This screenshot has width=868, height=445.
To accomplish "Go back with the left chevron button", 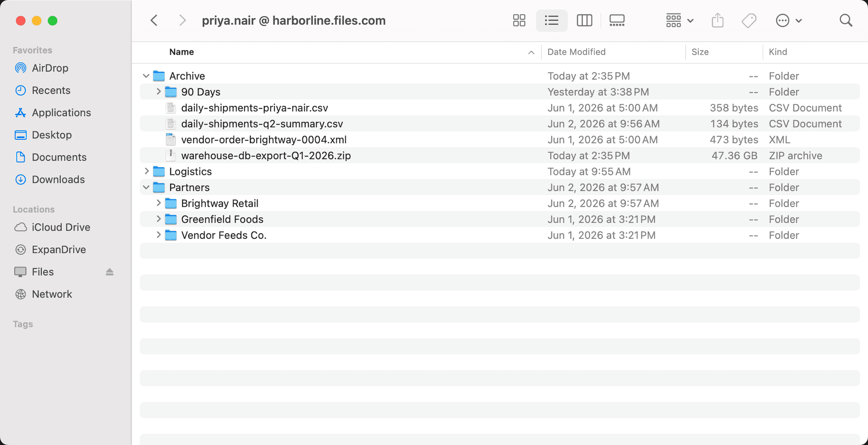I will (154, 20).
